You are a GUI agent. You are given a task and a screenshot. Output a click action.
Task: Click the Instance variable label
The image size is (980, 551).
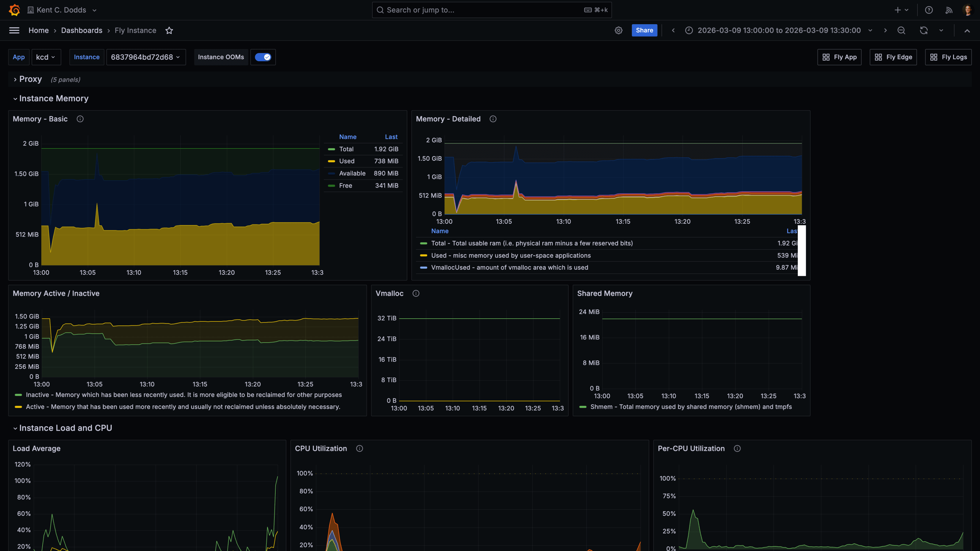pyautogui.click(x=86, y=57)
